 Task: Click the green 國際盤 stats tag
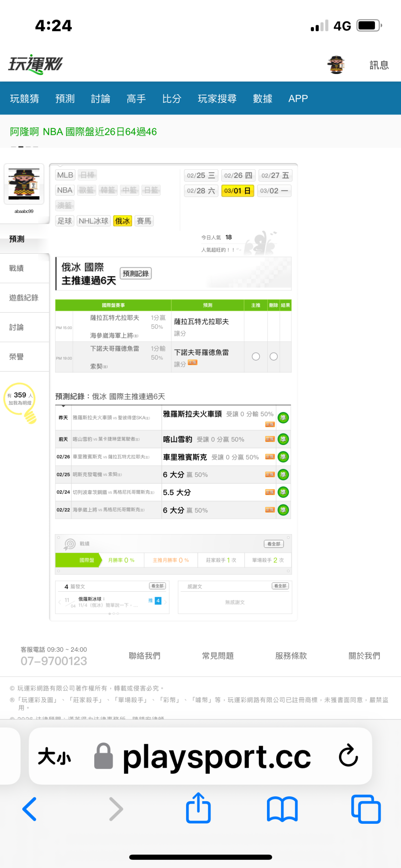pos(87,560)
